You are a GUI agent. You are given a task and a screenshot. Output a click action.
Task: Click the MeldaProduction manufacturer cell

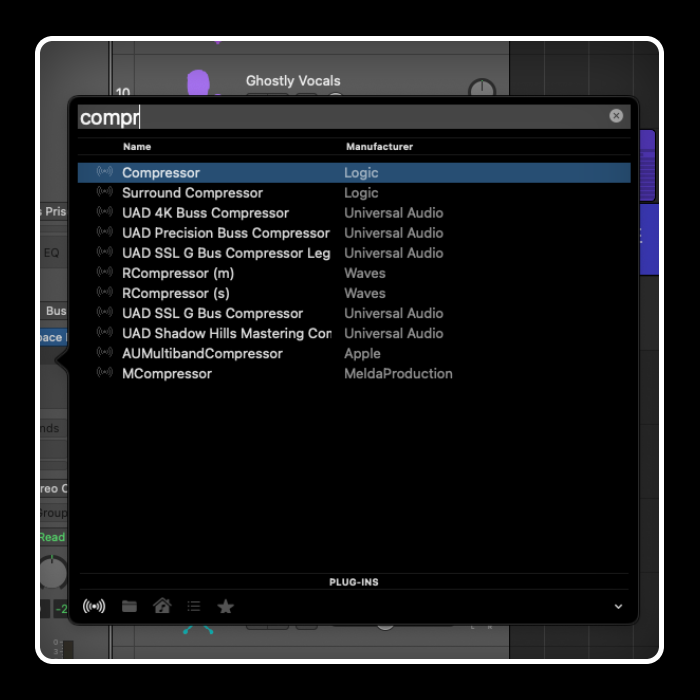[x=398, y=374]
